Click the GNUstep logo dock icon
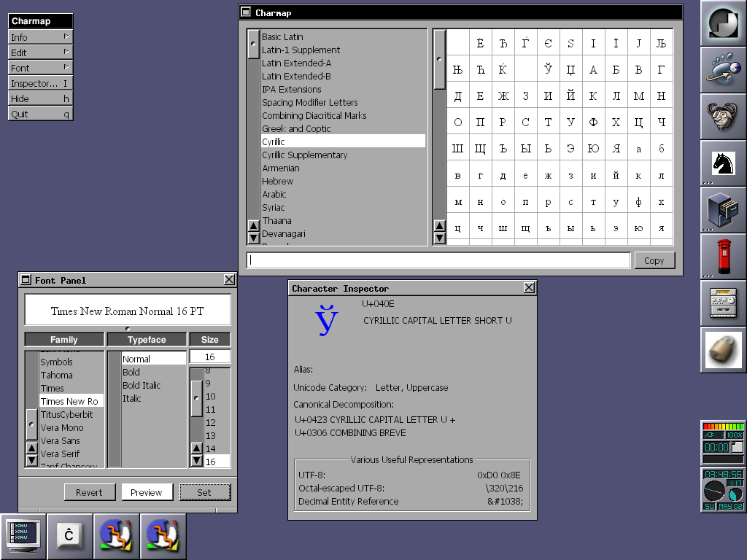Screen dimensions: 747x560 (723, 23)
